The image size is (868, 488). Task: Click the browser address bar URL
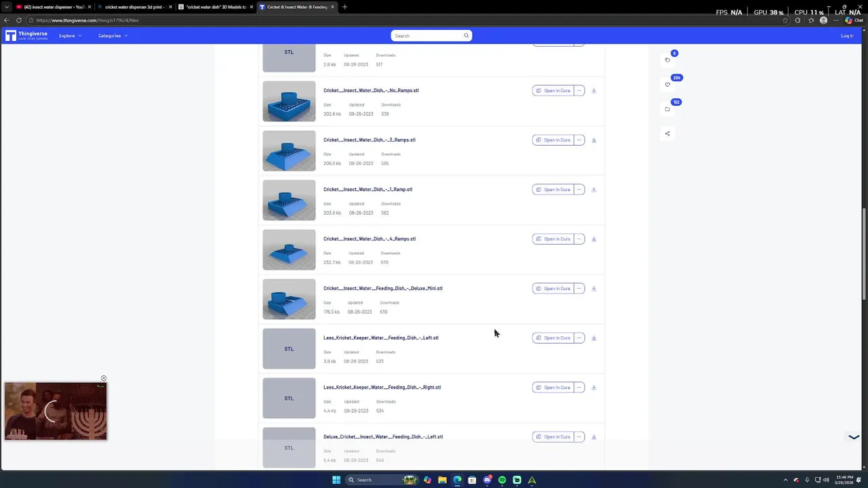87,20
